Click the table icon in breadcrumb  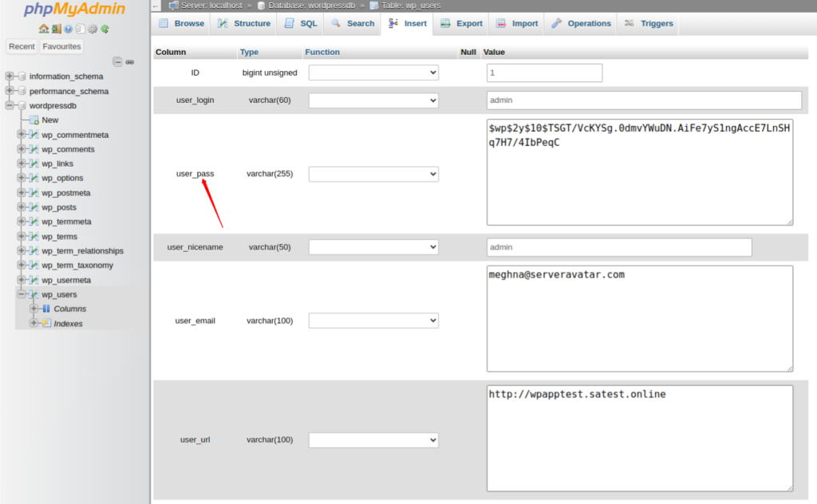pyautogui.click(x=374, y=6)
